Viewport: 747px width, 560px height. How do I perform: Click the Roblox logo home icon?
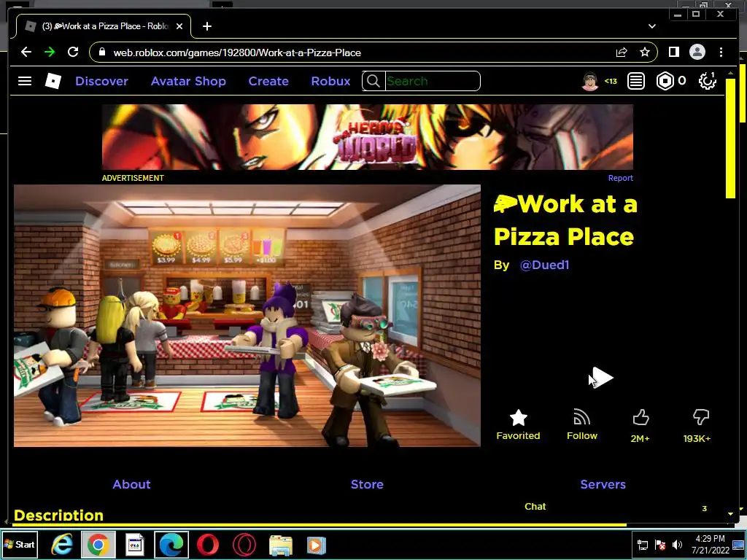(53, 81)
